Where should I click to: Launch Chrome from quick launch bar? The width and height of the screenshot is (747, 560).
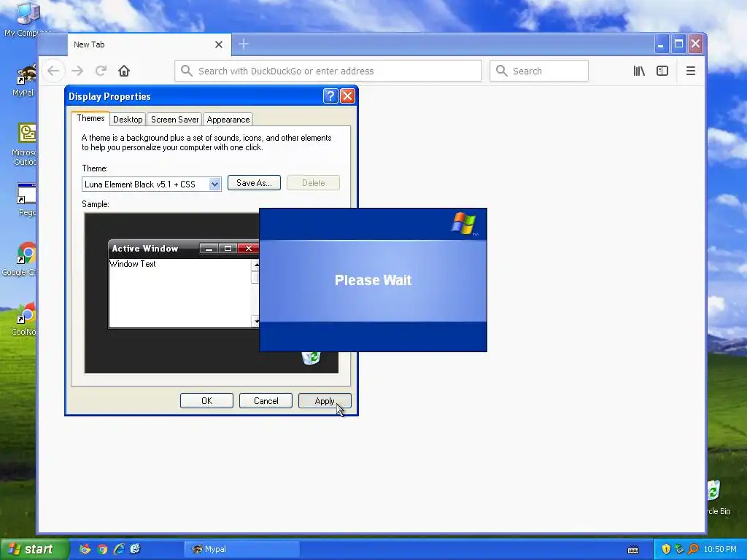[102, 549]
